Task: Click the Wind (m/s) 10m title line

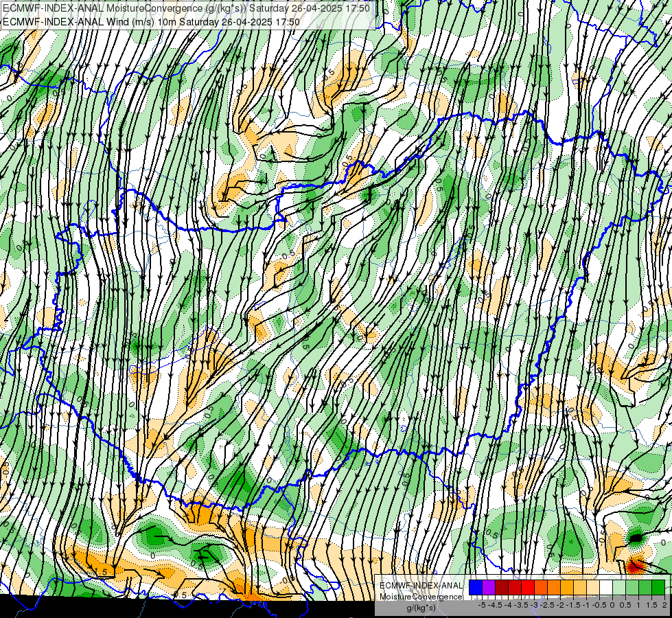Action: (151, 22)
